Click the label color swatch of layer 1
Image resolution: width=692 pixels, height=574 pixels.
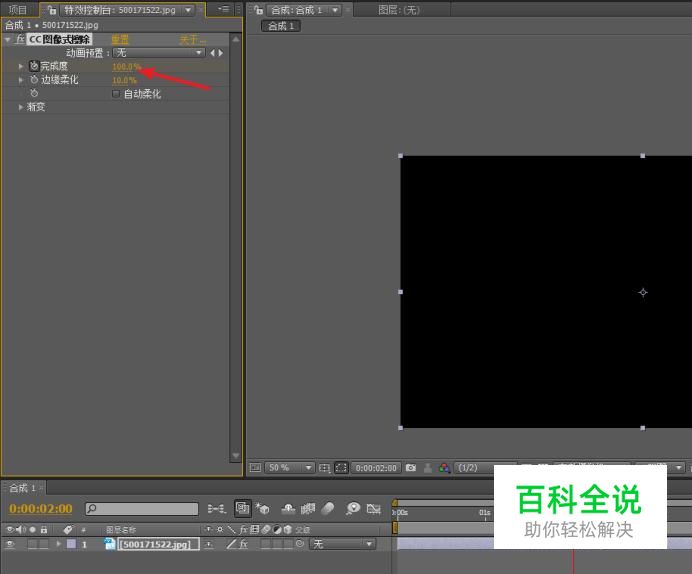(71, 544)
